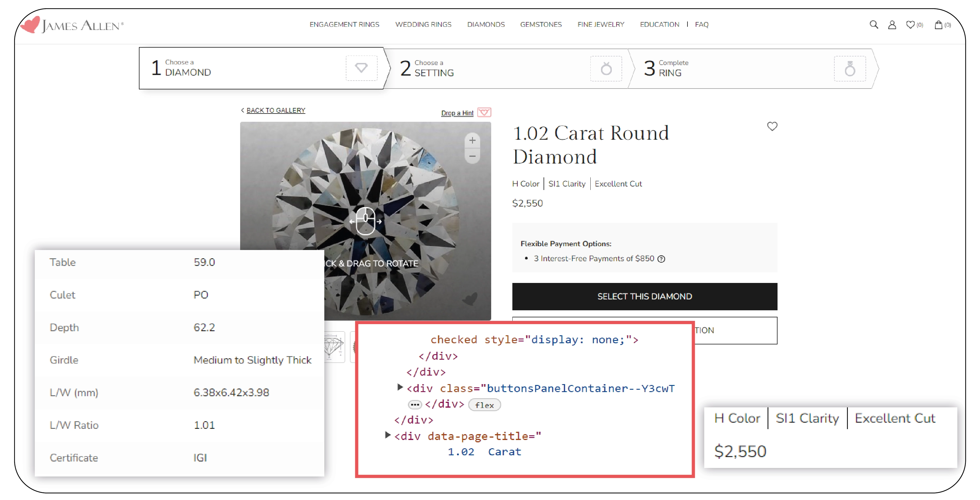Click the L/W dimensions 6.38x6.42x3.98
Viewport: 980px width, 500px height.
[x=231, y=392]
